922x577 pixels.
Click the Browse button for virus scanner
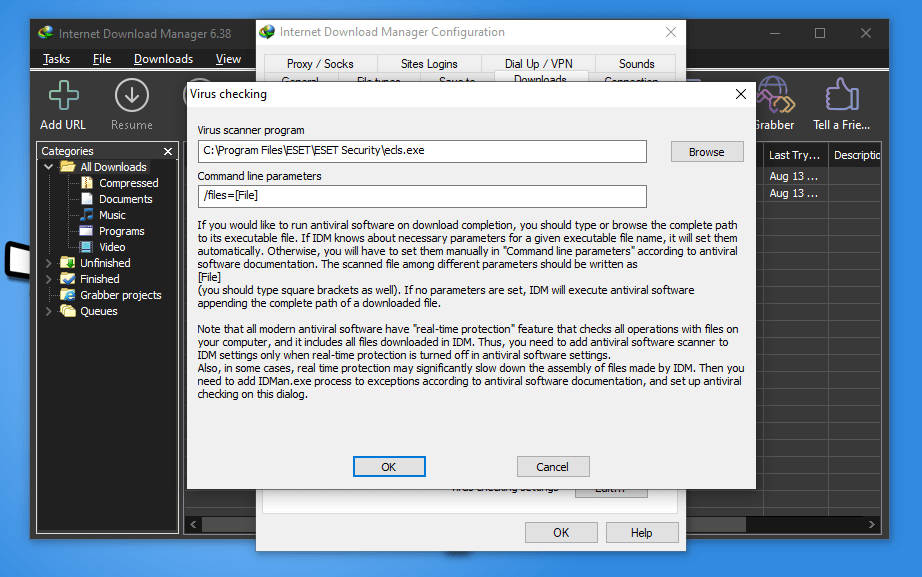(706, 152)
